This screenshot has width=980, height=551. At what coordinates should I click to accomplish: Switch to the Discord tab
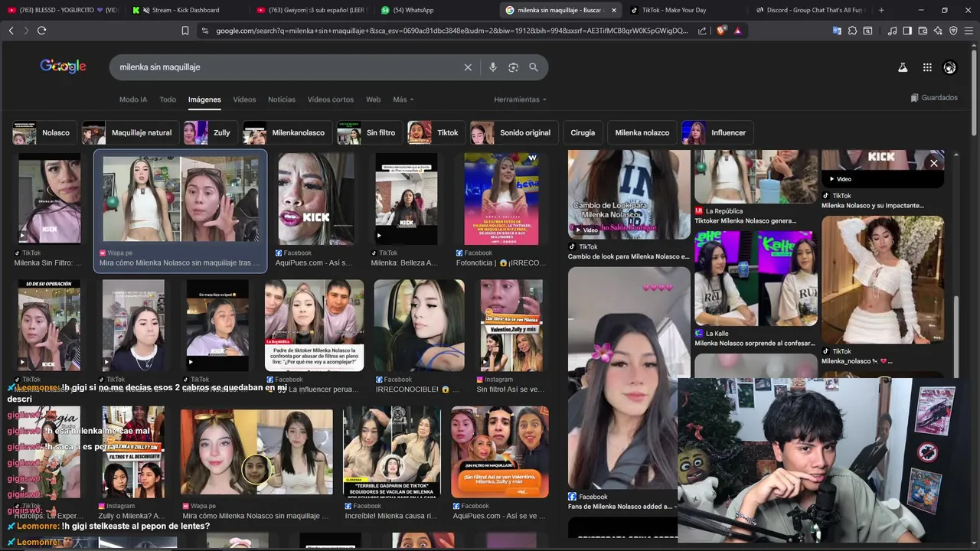click(810, 10)
